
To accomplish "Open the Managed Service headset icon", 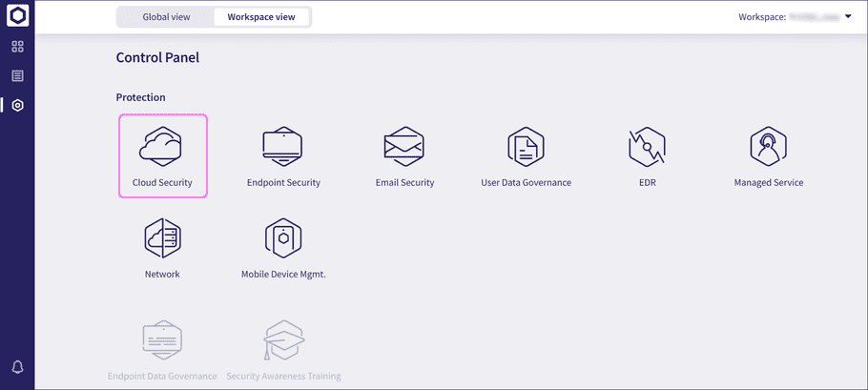I will (769, 146).
